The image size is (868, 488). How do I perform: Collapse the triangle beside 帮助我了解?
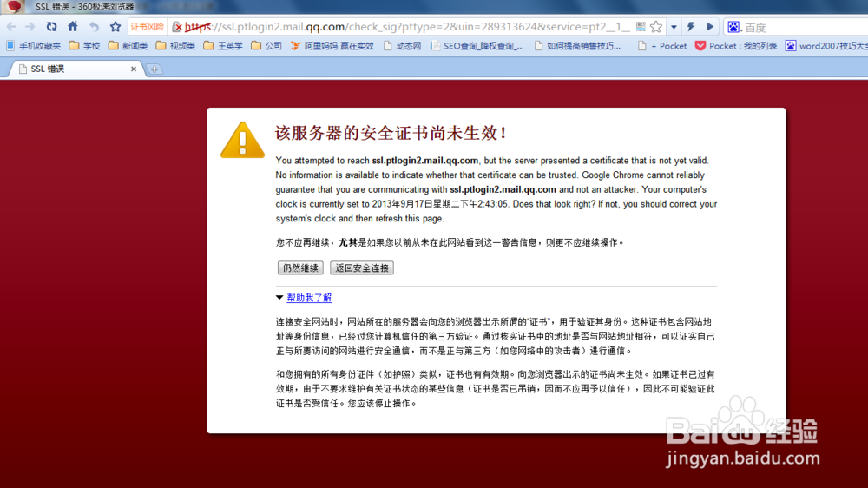279,298
